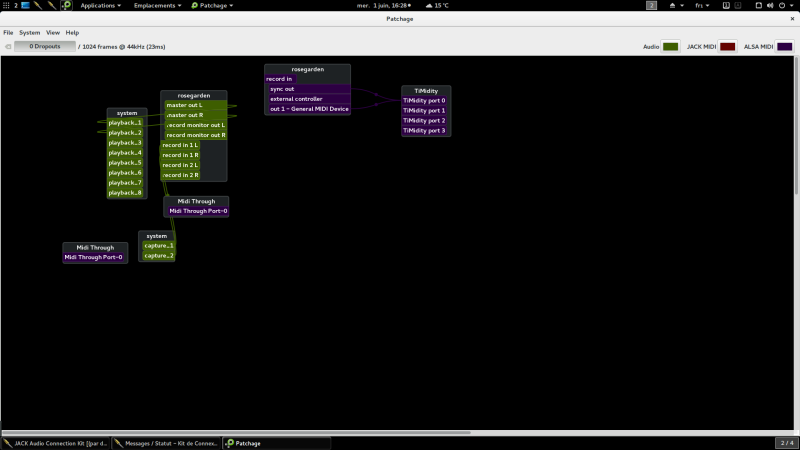Screen dimensions: 800x450
Task: Click system module title above playback ports
Action: (x=127, y=113)
